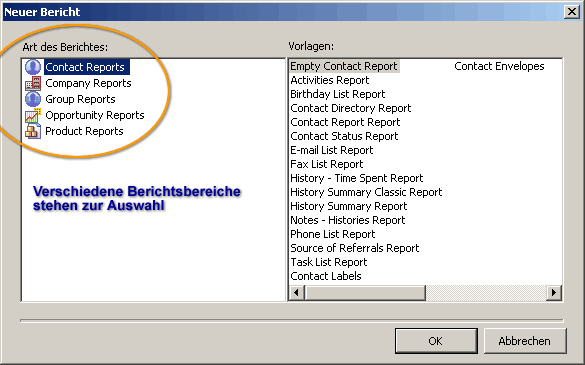
Task: Choose Group Reports in the list
Action: 80,99
